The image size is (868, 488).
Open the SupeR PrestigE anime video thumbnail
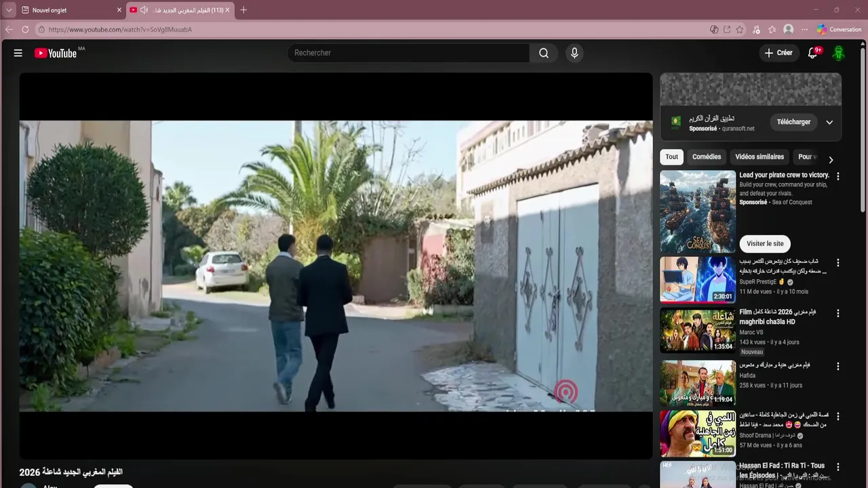[x=698, y=281]
